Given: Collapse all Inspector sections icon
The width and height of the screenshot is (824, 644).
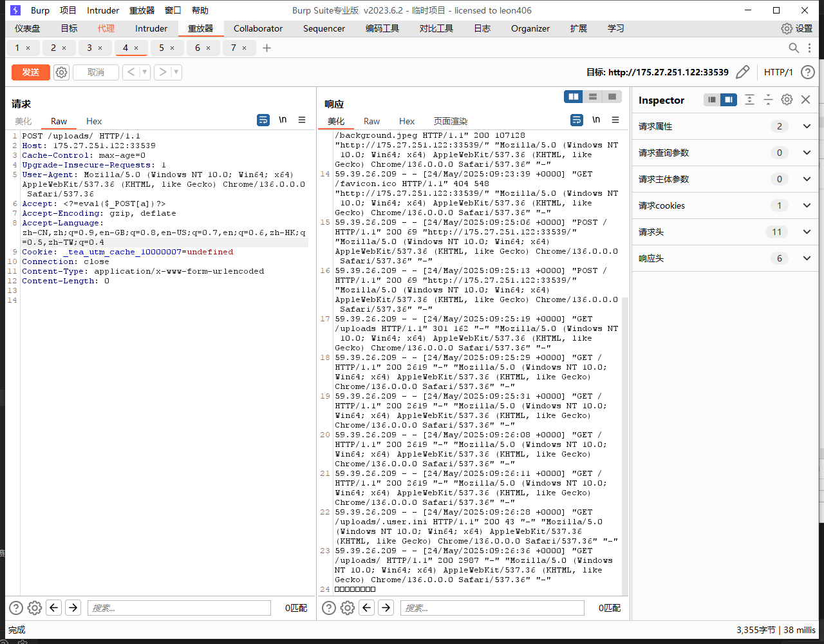Looking at the screenshot, I should click(x=768, y=100).
